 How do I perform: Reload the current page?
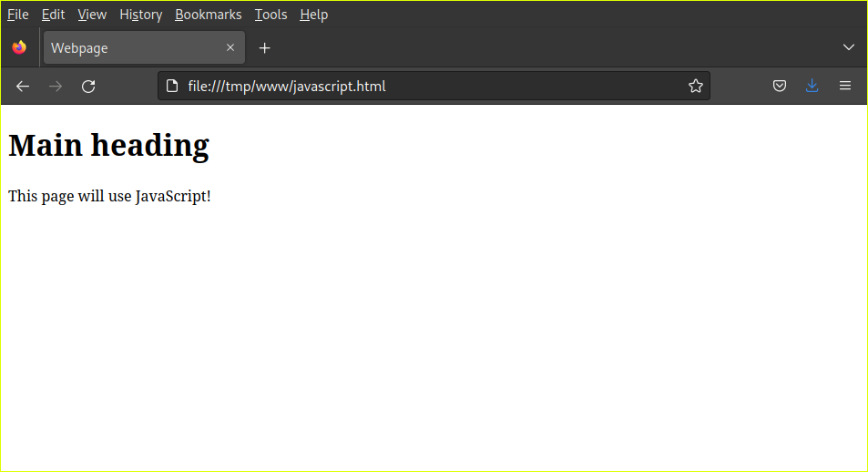click(88, 87)
